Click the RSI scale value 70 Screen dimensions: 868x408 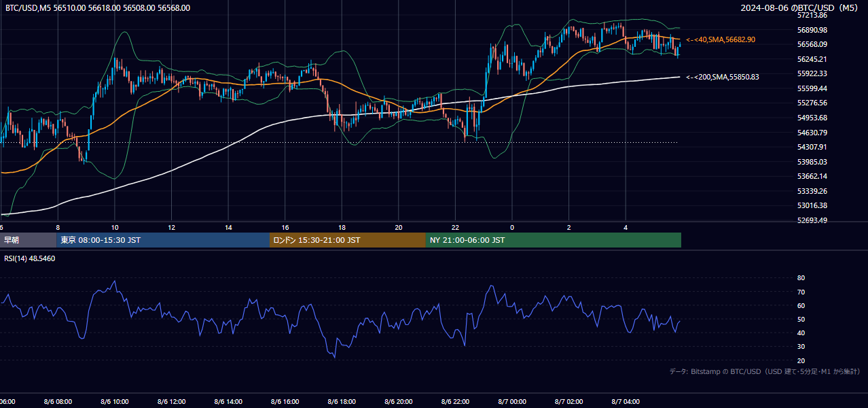coord(801,292)
